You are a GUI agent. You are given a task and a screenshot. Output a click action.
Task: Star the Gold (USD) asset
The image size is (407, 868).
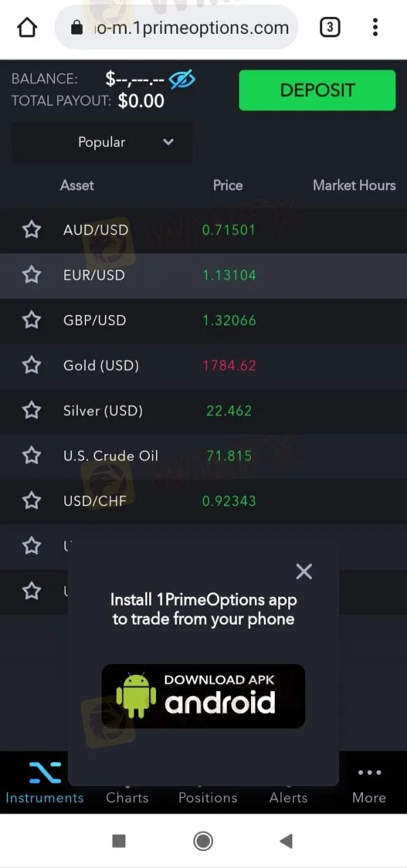tap(31, 365)
